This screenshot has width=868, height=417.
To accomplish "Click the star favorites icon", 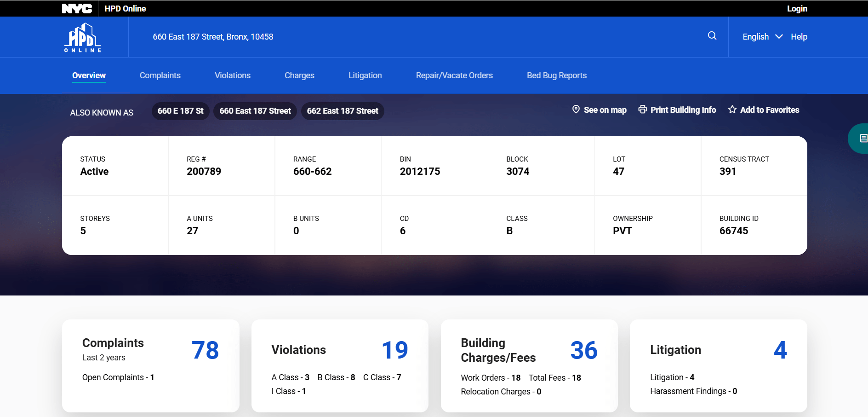I will [x=732, y=110].
